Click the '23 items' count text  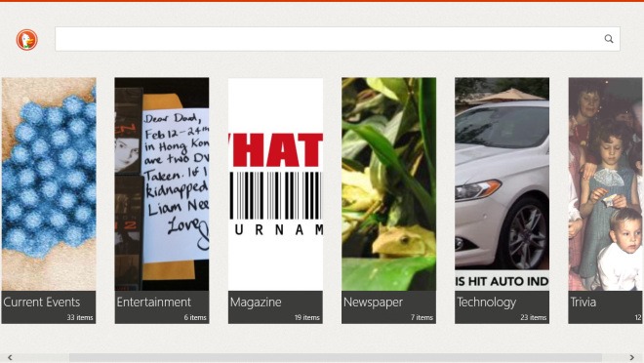(x=533, y=317)
